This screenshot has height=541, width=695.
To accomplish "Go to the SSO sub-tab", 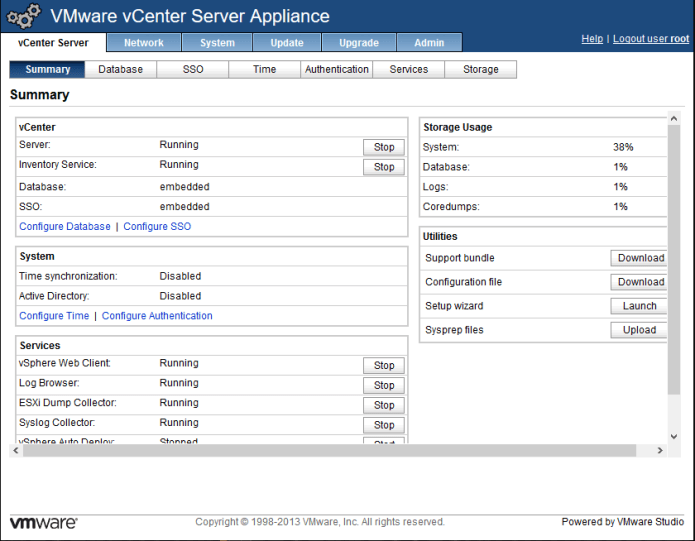I will tap(192, 70).
